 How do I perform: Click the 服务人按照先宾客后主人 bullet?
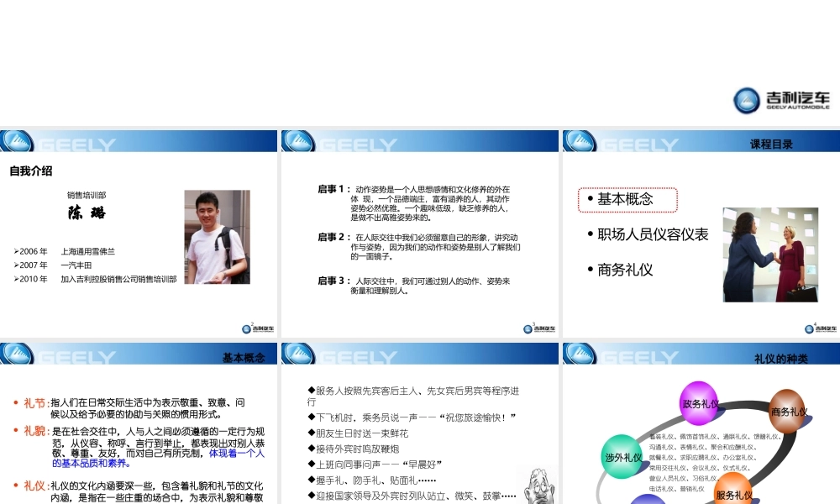click(x=413, y=396)
